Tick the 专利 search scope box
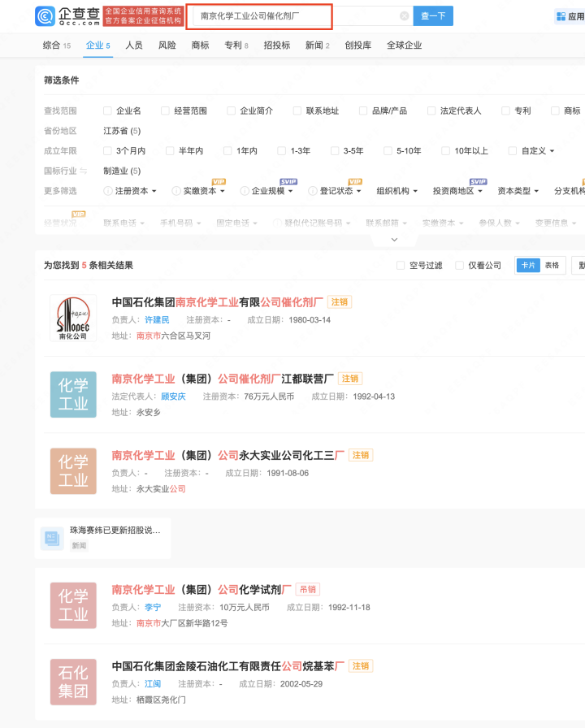585x728 pixels. pos(505,110)
